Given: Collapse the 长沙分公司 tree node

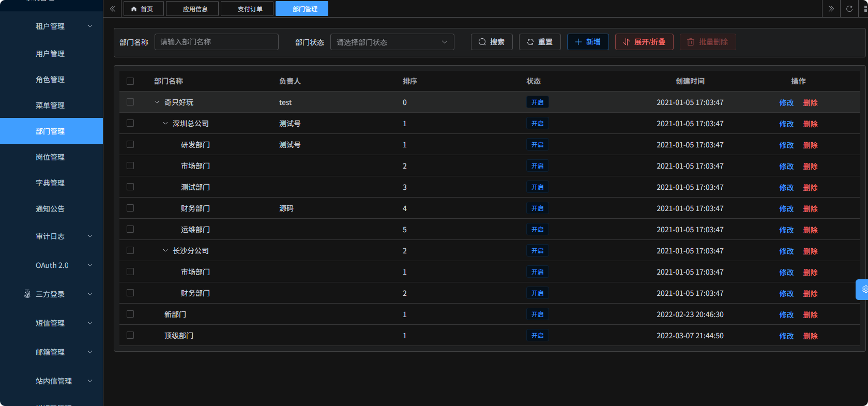Looking at the screenshot, I should (x=165, y=251).
